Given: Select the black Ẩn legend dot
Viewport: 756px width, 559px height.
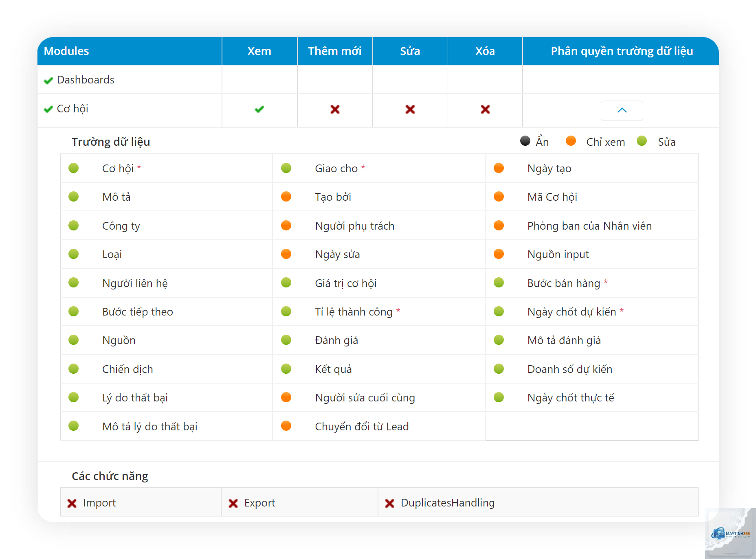Looking at the screenshot, I should click(x=525, y=141).
